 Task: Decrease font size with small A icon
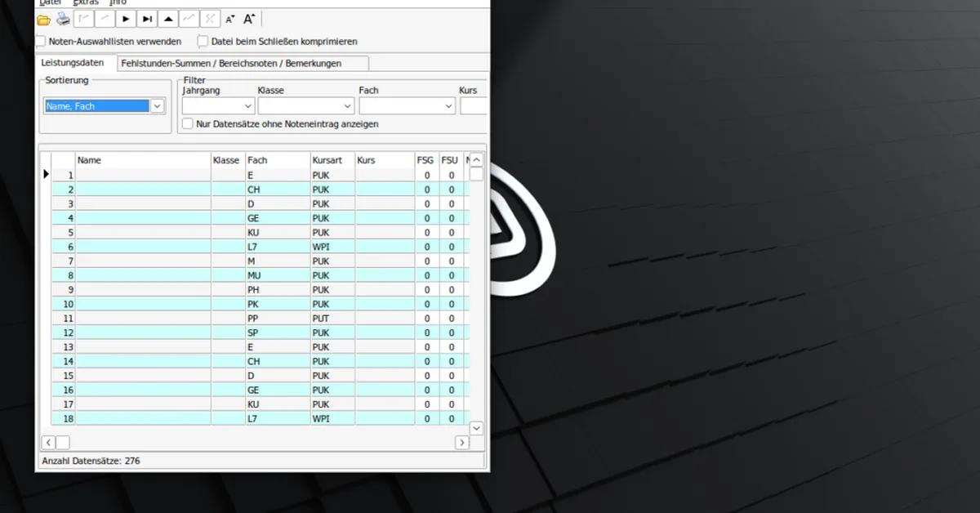click(x=230, y=19)
